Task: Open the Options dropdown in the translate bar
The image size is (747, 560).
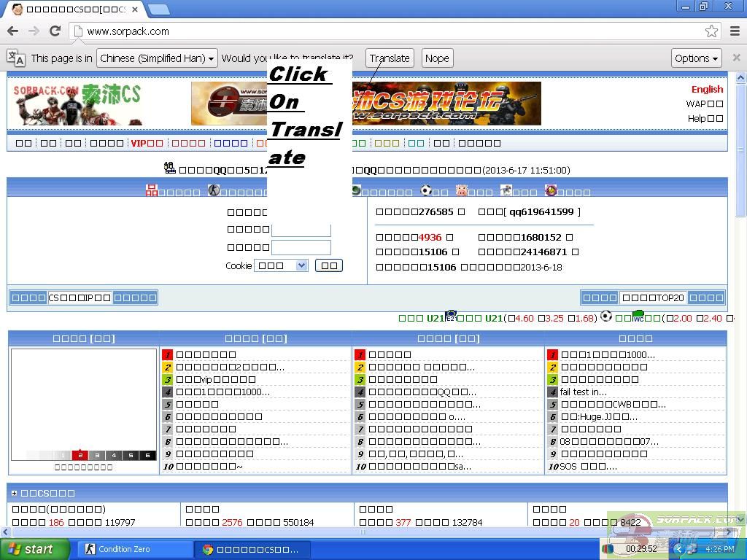Action: [696, 58]
